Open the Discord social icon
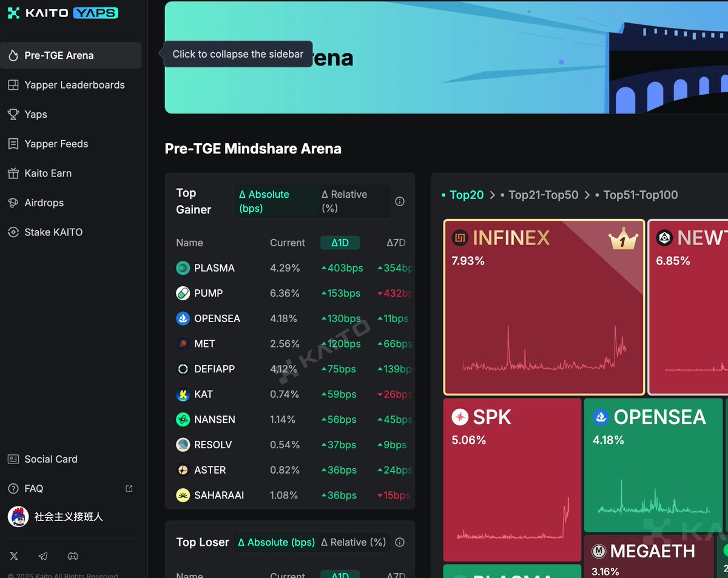This screenshot has height=578, width=728. pos(73,556)
